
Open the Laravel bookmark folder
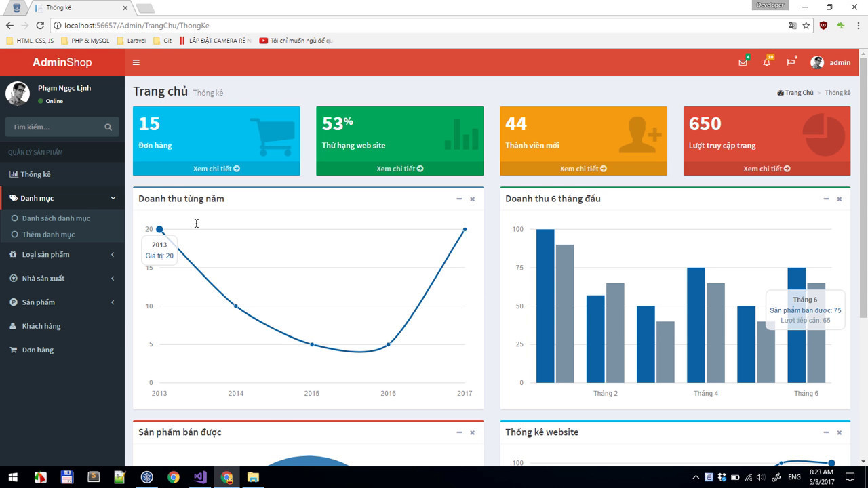[x=131, y=41]
